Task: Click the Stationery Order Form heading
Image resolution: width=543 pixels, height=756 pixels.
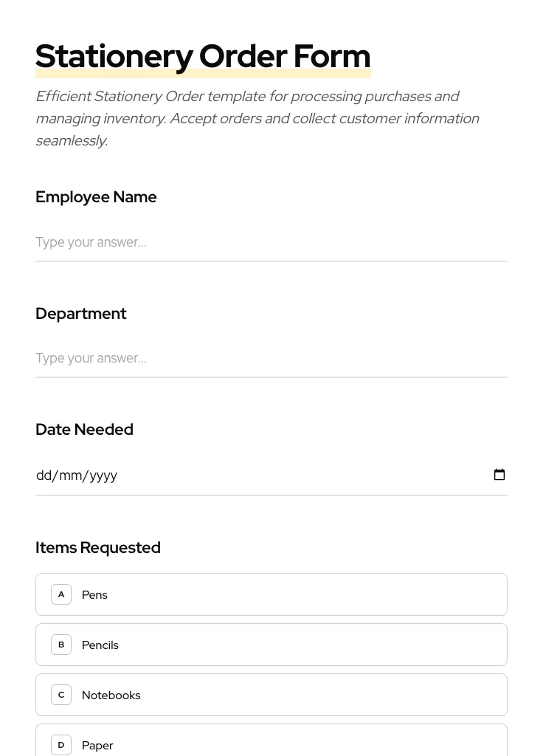Action: [203, 56]
